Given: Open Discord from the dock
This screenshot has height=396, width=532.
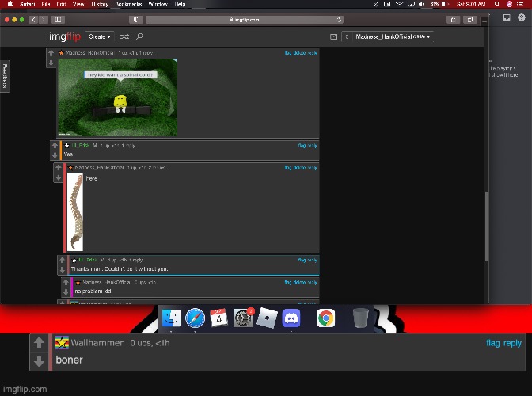Looking at the screenshot, I should click(291, 318).
